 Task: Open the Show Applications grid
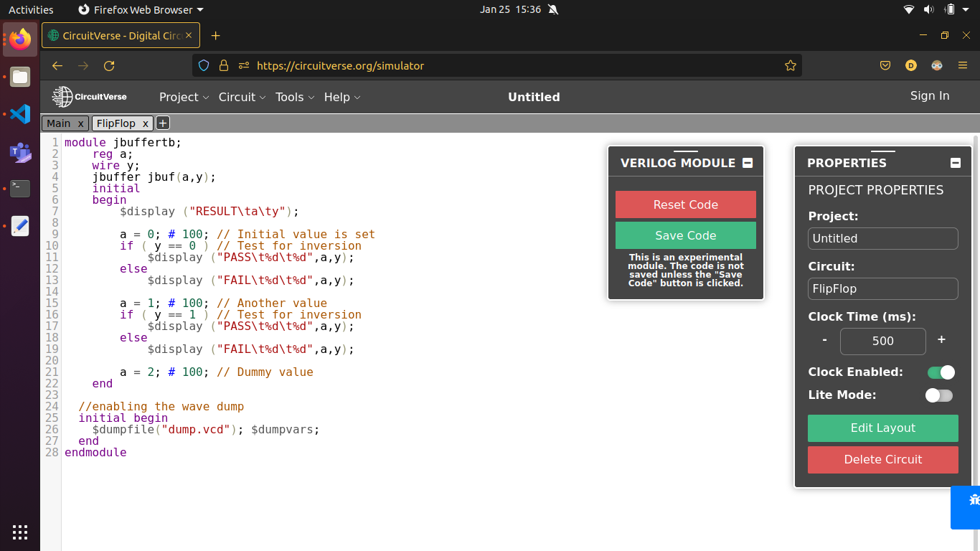coord(19,532)
